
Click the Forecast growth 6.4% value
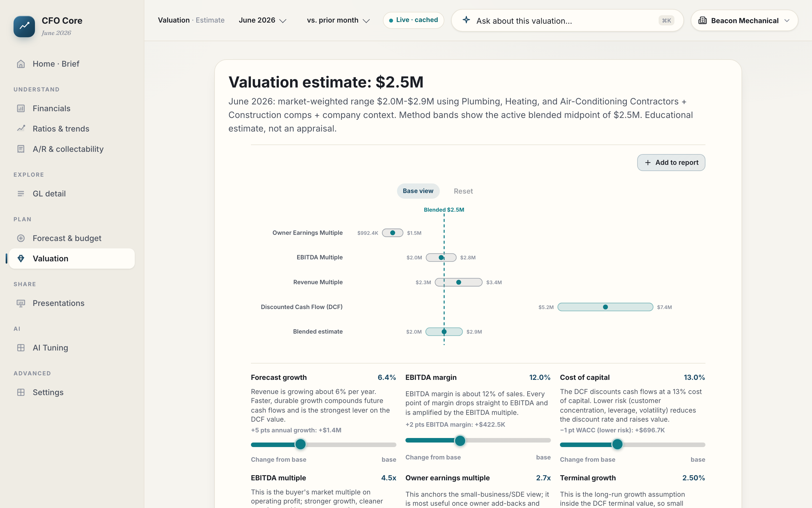point(387,377)
